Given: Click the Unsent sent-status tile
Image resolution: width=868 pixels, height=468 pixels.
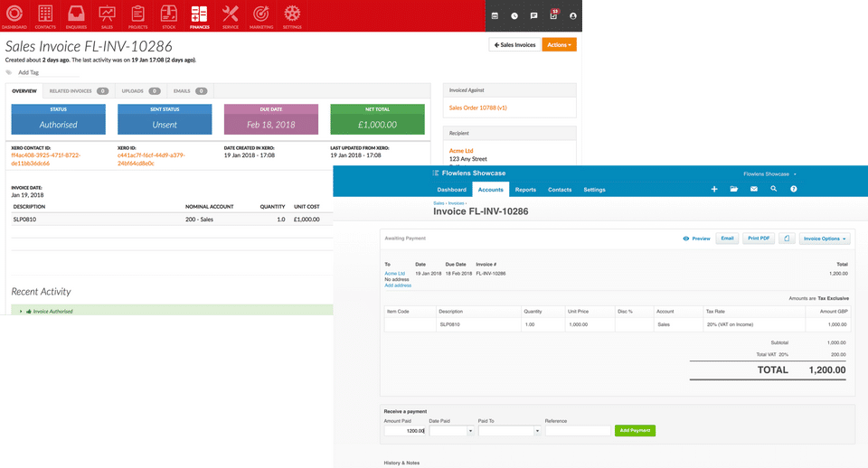Looking at the screenshot, I should pos(165,119).
